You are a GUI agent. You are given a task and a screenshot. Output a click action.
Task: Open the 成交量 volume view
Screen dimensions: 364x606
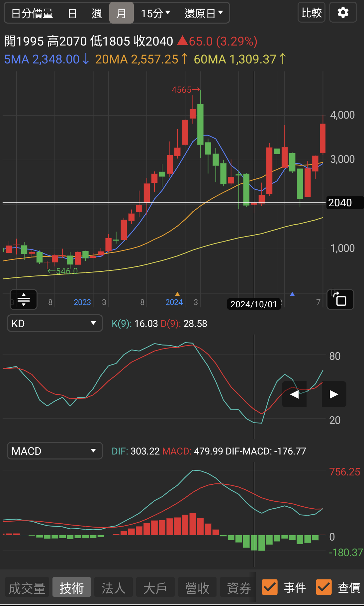click(27, 588)
